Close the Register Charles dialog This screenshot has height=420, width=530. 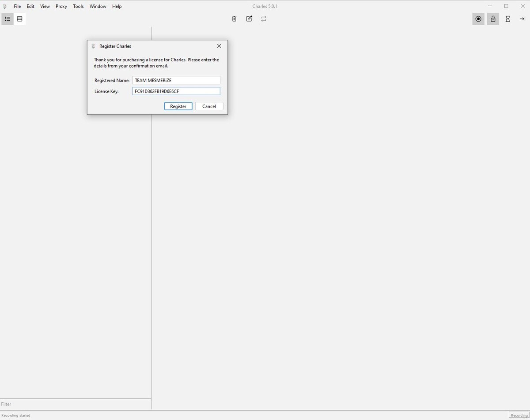pos(219,46)
